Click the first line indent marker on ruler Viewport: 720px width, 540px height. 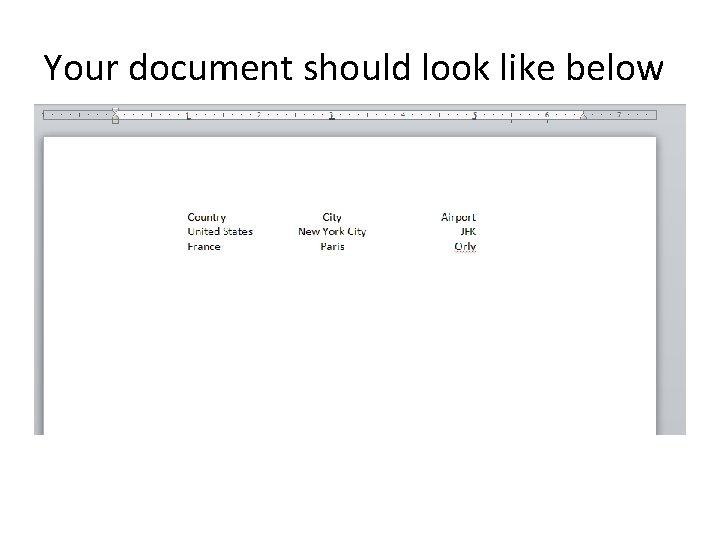pyautogui.click(x=115, y=111)
